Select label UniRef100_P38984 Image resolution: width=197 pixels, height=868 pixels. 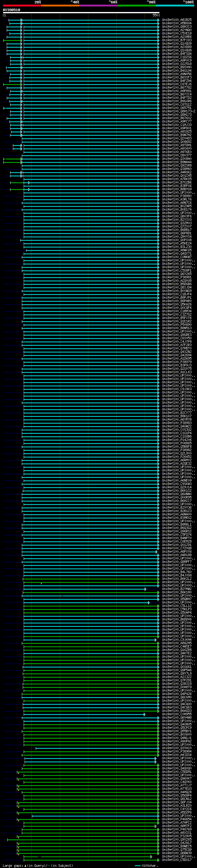(x=177, y=752)
